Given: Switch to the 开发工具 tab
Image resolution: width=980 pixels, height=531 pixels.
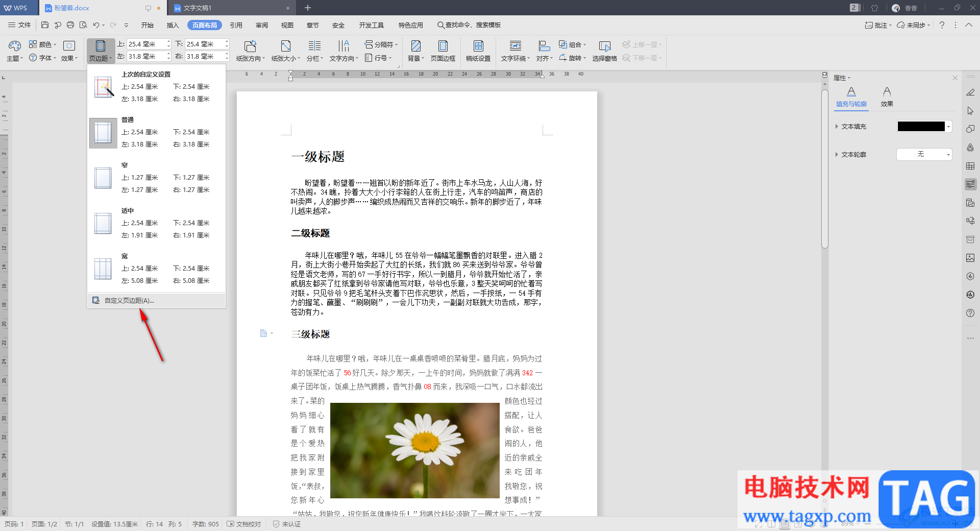Looking at the screenshot, I should [x=371, y=25].
